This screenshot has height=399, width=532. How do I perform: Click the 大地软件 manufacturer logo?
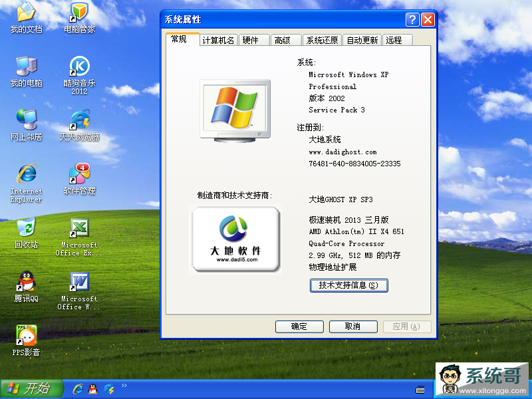[235, 239]
